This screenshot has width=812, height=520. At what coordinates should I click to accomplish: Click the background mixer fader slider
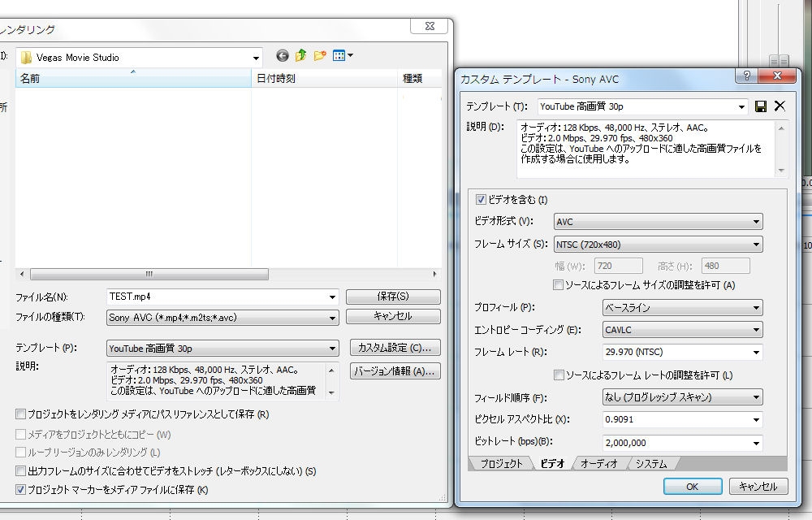(x=779, y=60)
